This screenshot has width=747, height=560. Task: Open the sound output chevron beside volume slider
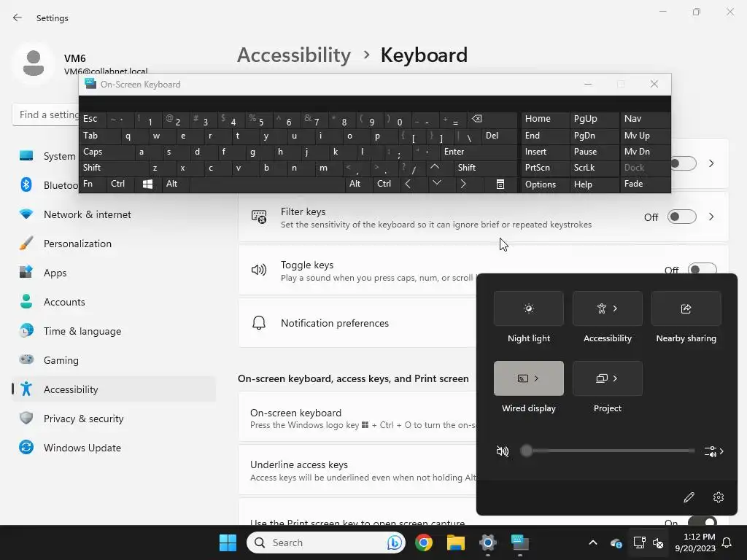[714, 451]
